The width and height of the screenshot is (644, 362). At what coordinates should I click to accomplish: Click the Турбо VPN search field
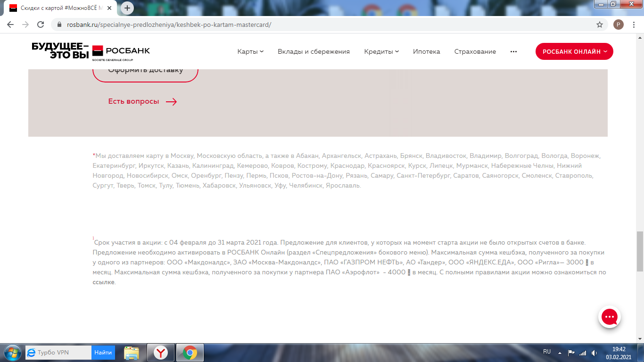58,352
